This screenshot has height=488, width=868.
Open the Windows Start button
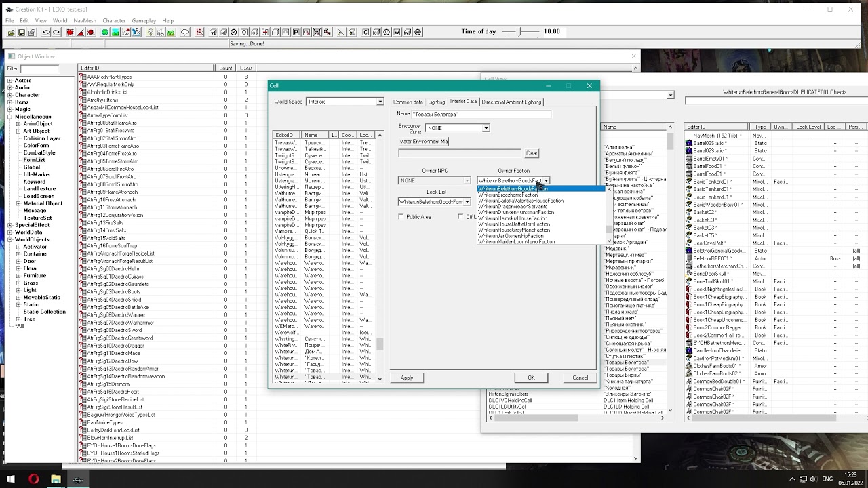point(11,479)
